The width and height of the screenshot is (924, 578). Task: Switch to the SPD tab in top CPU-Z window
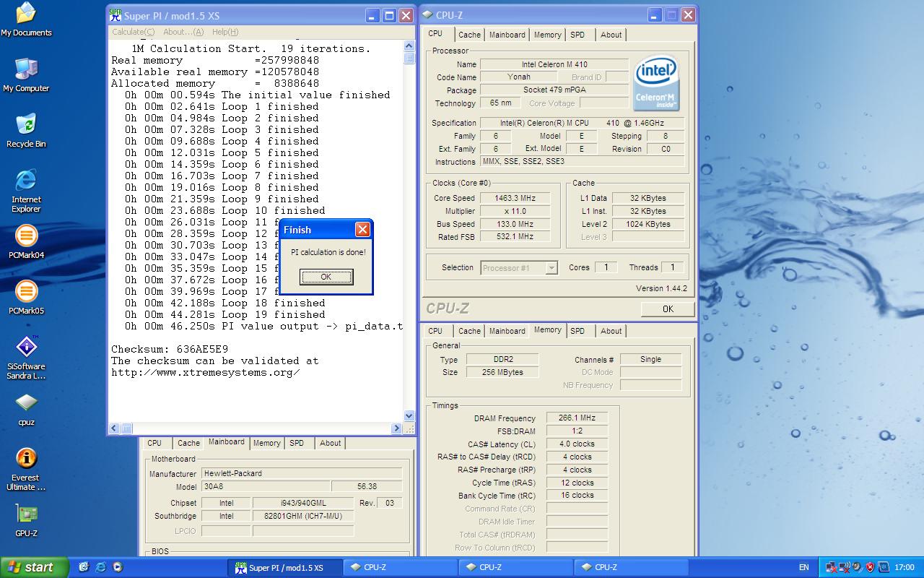[x=577, y=35]
